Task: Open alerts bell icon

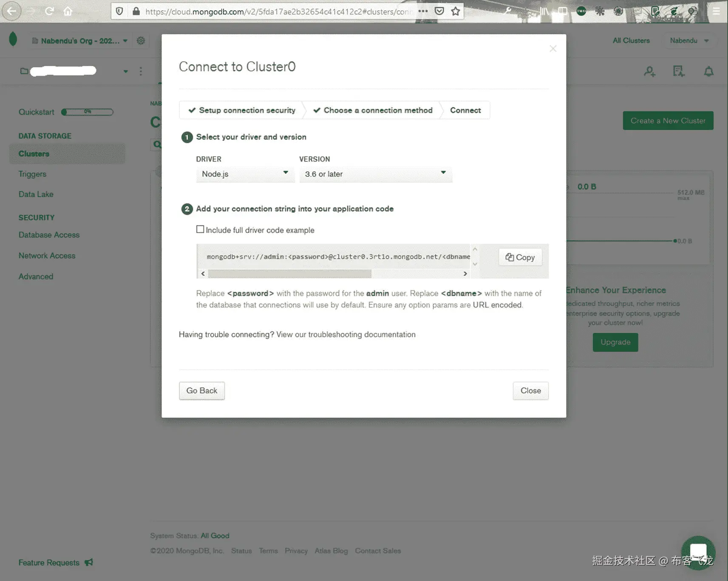Action: [708, 71]
